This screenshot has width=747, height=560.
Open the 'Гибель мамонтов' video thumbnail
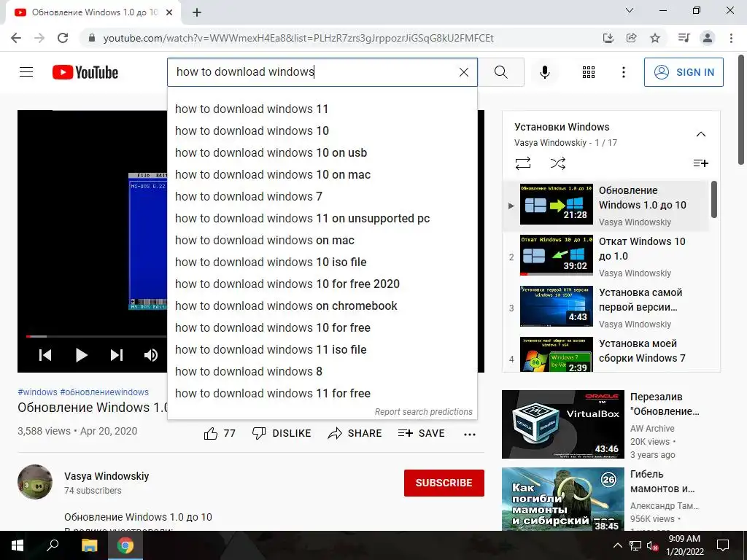(x=562, y=499)
